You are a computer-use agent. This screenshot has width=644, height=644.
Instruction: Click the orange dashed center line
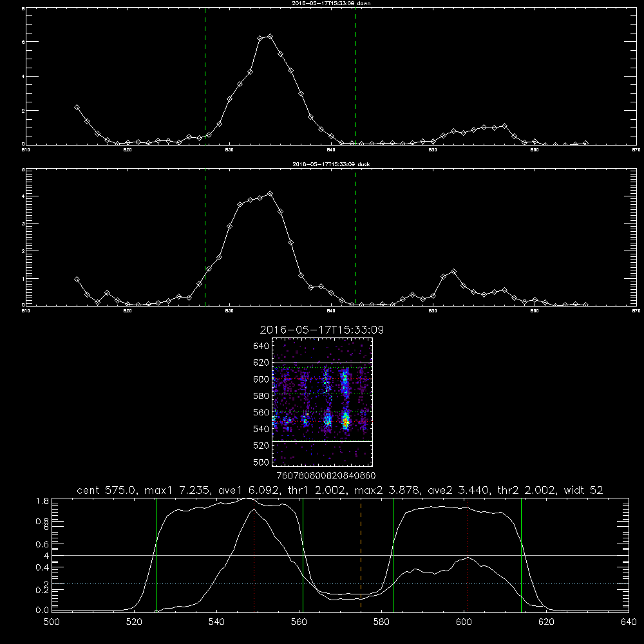tap(361, 554)
